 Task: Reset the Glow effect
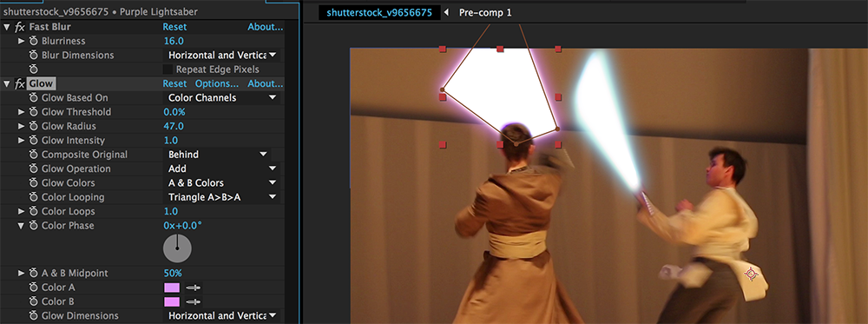[x=174, y=83]
